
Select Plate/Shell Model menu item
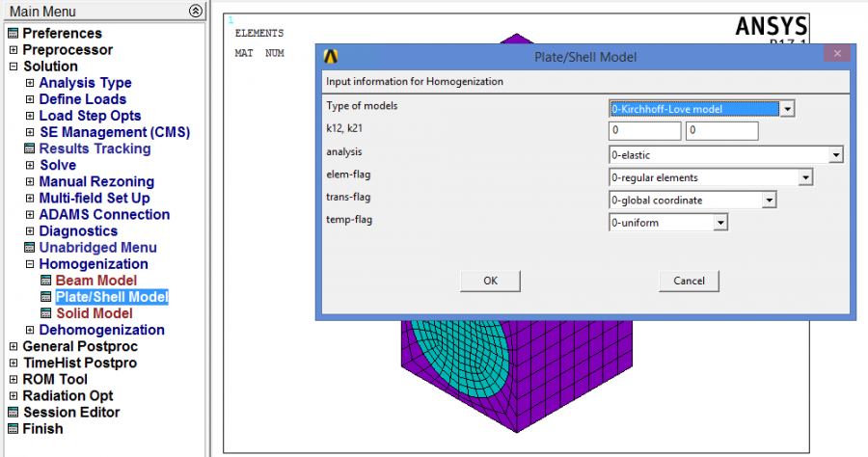[x=112, y=297]
